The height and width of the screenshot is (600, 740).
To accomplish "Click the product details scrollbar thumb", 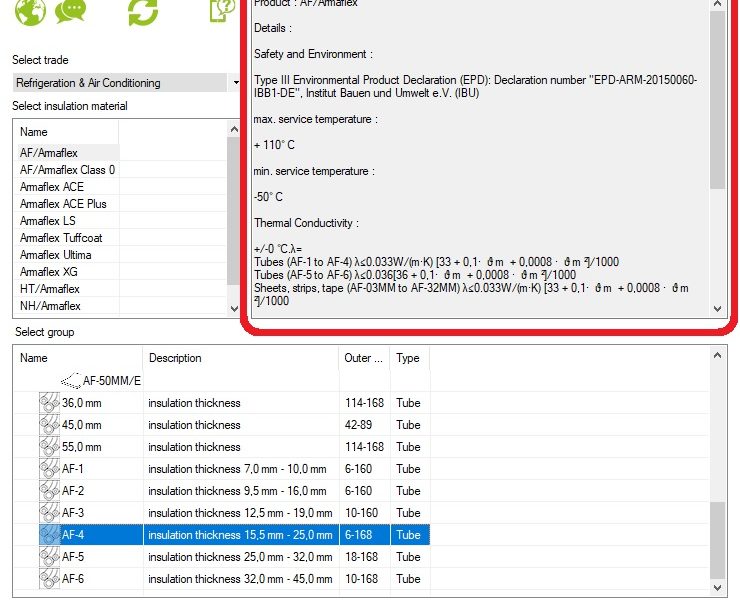I will 717,99.
